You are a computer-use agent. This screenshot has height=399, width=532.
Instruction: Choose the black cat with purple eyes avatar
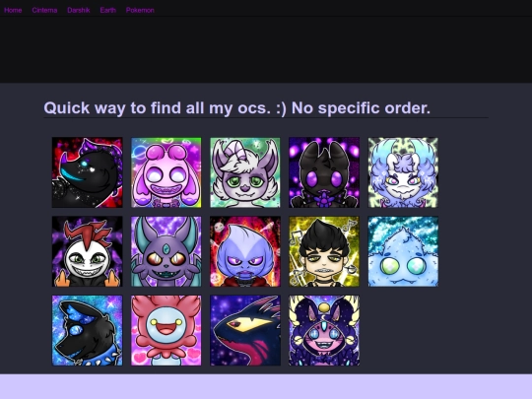tap(324, 172)
